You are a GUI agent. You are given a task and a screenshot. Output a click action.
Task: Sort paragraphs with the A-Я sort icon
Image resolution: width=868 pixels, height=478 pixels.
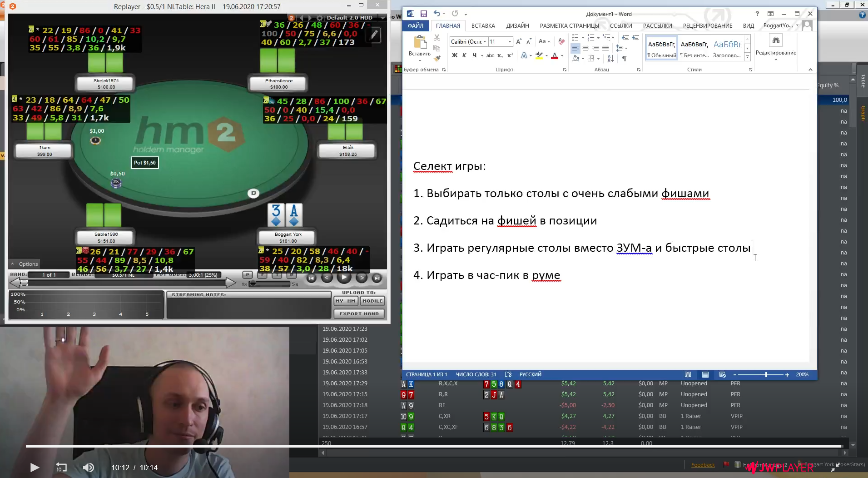[610, 58]
